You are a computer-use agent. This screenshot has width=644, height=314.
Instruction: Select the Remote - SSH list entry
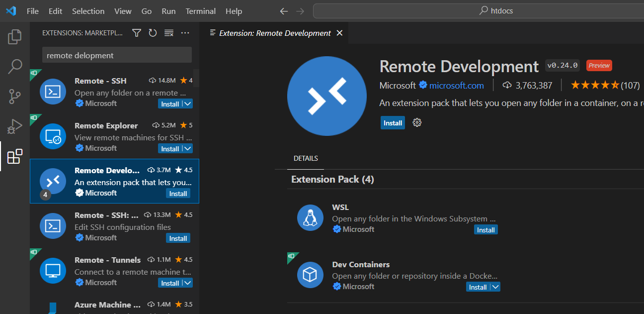point(114,92)
